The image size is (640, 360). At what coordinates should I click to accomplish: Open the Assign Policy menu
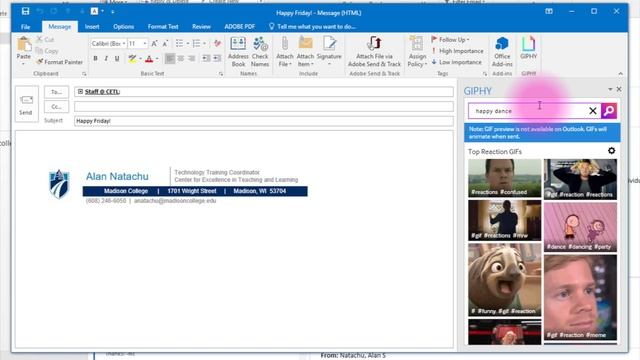[x=417, y=52]
